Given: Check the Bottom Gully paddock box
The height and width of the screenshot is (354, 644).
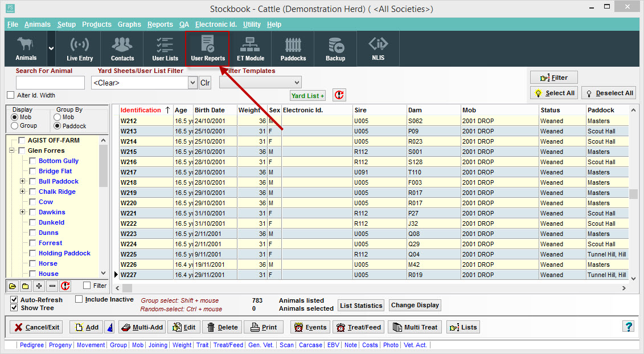Looking at the screenshot, I should point(32,161).
